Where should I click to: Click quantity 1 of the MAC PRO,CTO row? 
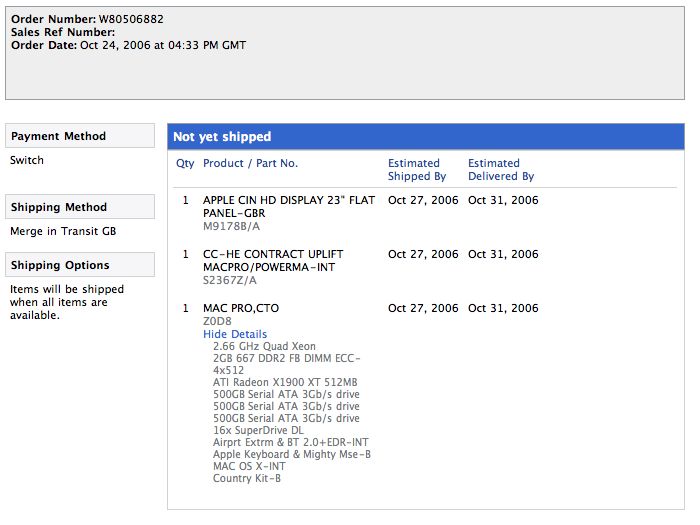point(186,308)
